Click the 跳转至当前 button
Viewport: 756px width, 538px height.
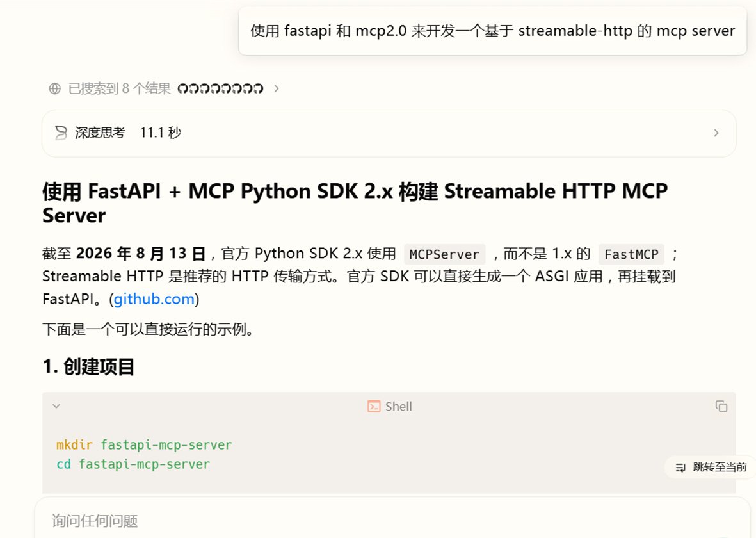tap(711, 467)
